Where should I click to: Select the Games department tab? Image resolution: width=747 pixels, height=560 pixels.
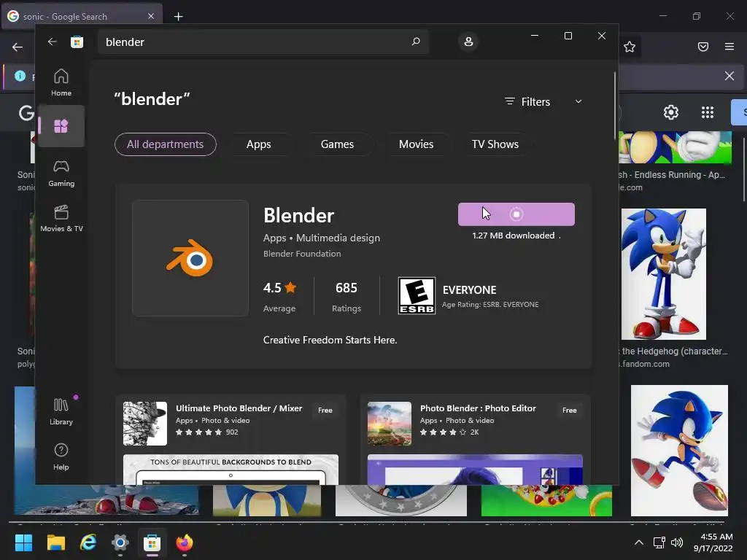[337, 144]
